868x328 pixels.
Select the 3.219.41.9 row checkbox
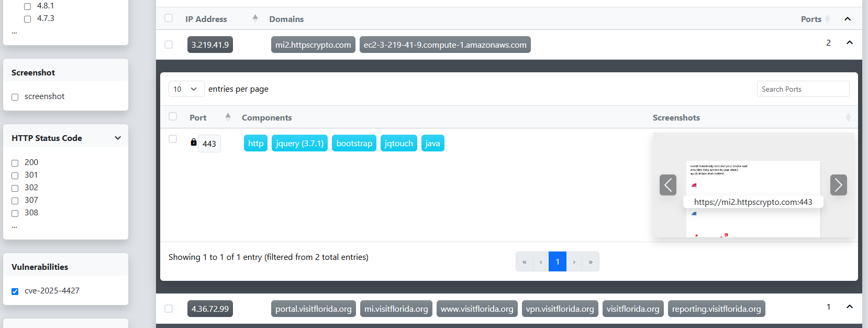[169, 45]
